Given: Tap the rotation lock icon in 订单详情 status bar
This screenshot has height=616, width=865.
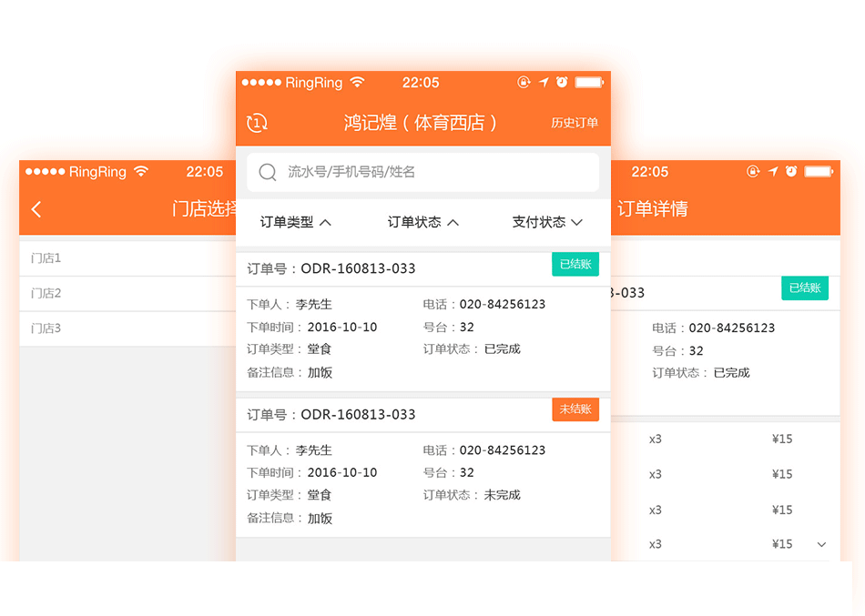Looking at the screenshot, I should pos(753,171).
